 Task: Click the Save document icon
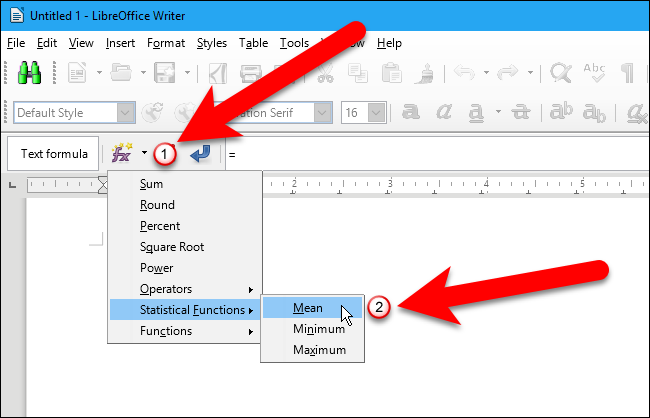(165, 73)
